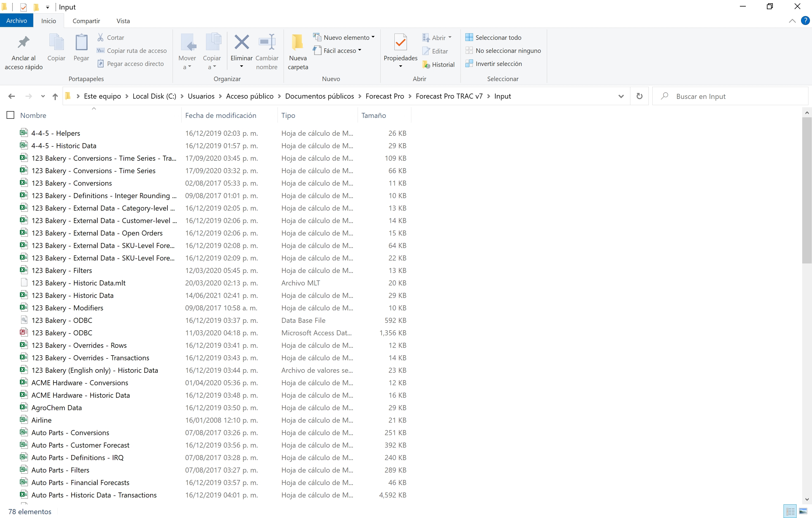The width and height of the screenshot is (812, 518).
Task: Refresh the folder with the reload icon
Action: (x=639, y=96)
